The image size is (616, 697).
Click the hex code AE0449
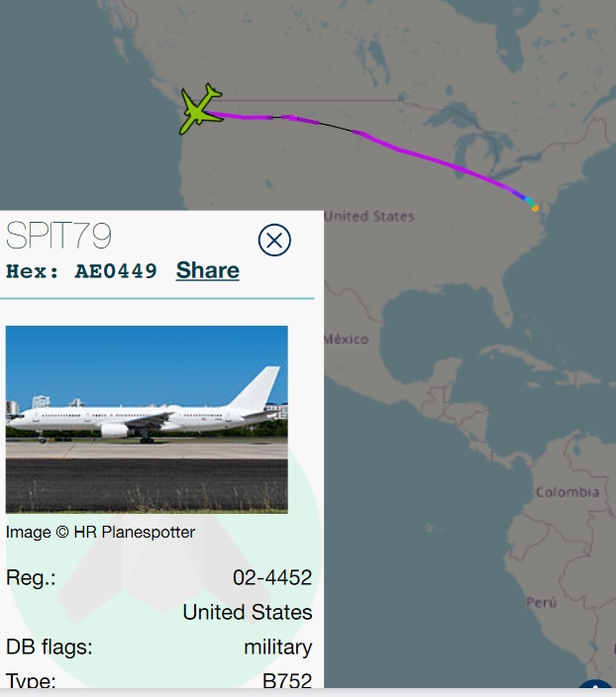pos(116,271)
